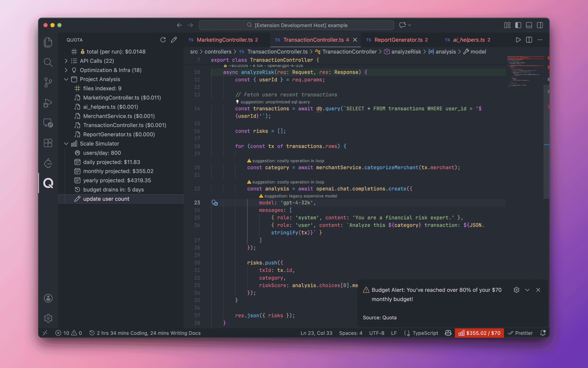The width and height of the screenshot is (588, 368).
Task: Click the Prettier status bar item
Action: pos(520,333)
